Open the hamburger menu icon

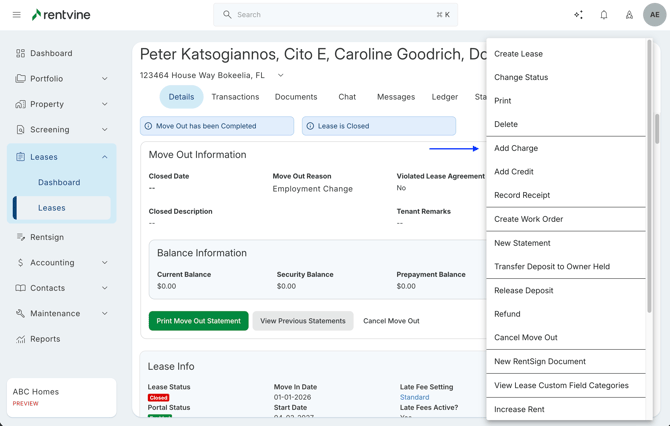tap(16, 15)
